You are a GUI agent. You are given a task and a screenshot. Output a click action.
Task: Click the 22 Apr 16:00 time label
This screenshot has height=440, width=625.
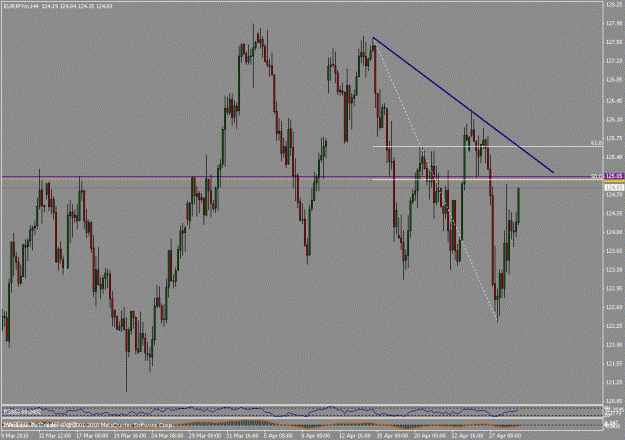pyautogui.click(x=468, y=436)
